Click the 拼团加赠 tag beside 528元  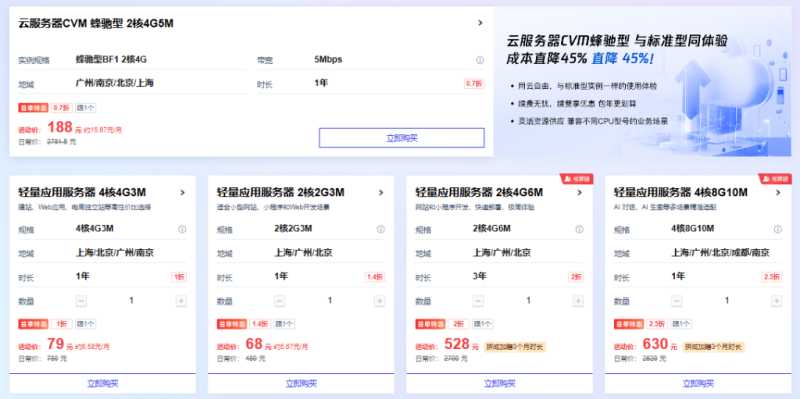point(515,347)
